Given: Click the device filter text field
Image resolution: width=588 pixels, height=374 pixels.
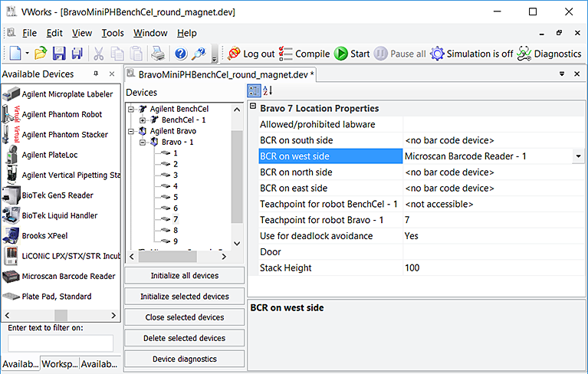Looking at the screenshot, I should click(x=60, y=343).
